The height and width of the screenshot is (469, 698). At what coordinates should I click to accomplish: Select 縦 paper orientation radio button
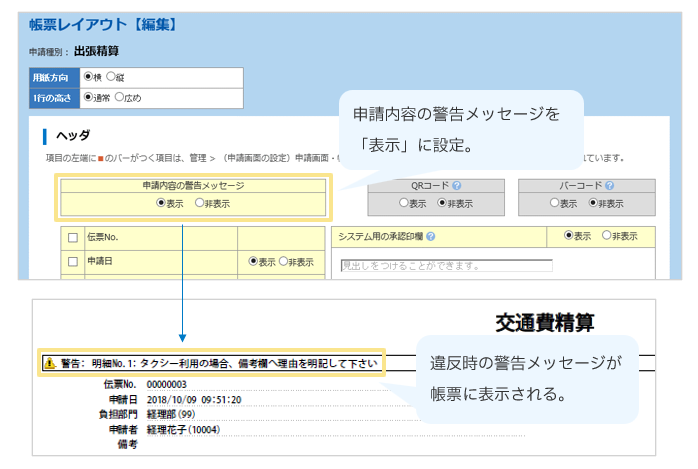pyautogui.click(x=111, y=76)
